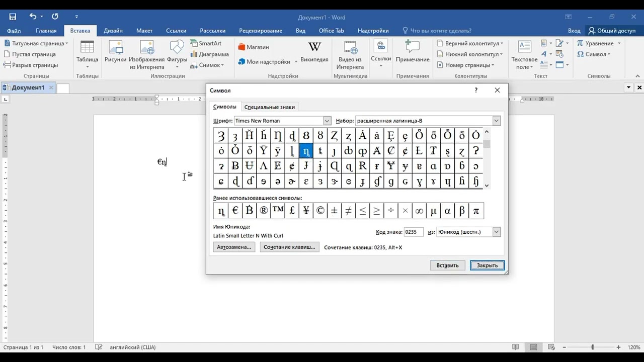Select the copyright symbol in recent symbols
This screenshot has height=362, width=644.
coord(320,211)
